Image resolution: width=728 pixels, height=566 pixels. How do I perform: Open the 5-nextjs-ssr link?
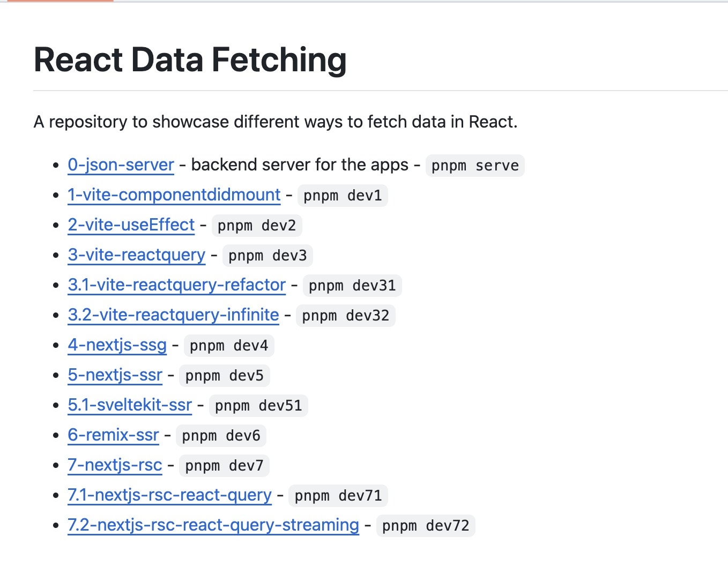coord(115,375)
